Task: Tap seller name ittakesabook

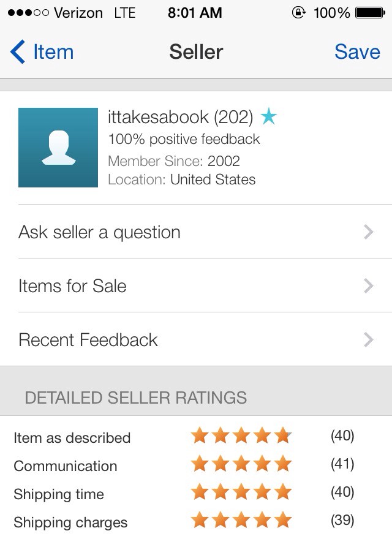Action: coord(158,116)
